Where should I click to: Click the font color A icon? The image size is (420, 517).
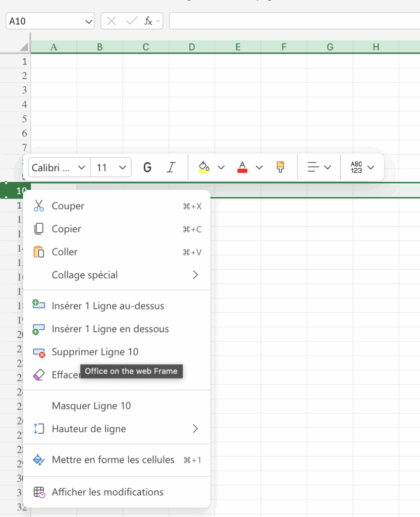[242, 167]
